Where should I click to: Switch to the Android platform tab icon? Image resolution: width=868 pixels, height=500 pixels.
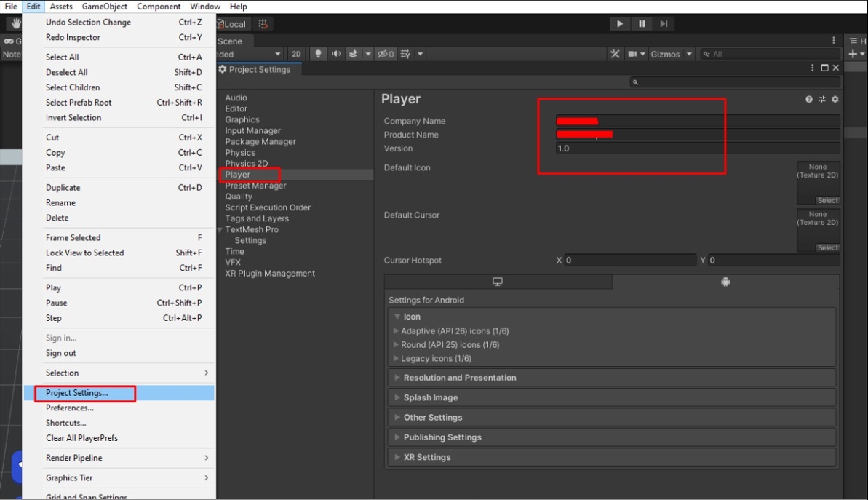point(725,282)
